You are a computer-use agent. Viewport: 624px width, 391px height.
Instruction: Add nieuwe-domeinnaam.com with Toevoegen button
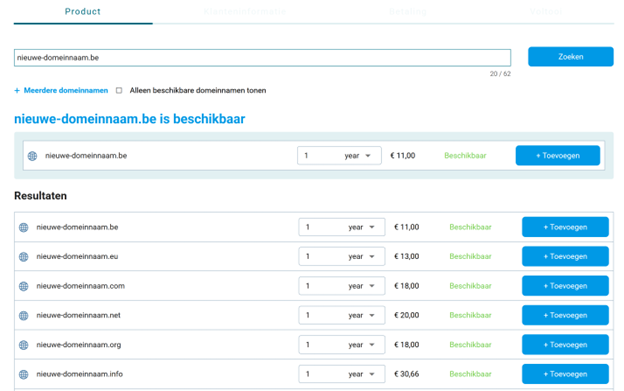[x=565, y=286]
